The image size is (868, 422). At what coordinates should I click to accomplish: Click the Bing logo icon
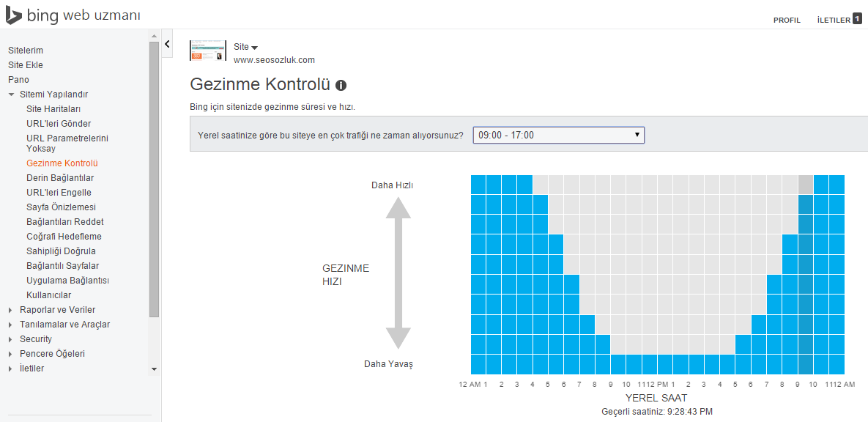[x=13, y=15]
